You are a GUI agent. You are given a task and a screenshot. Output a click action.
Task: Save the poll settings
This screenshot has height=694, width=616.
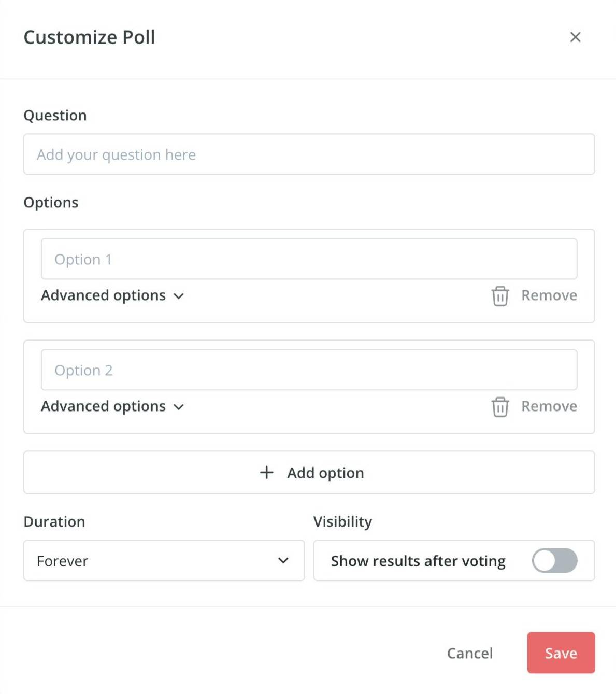561,653
